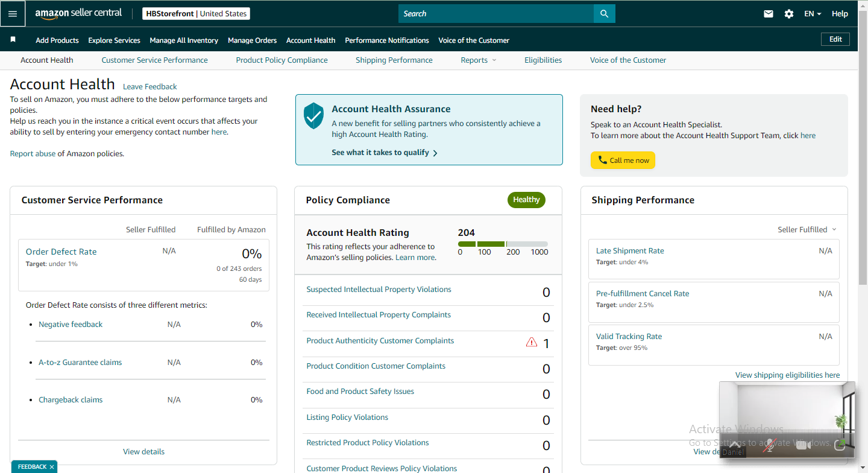
Task: Click the Healthy status badge
Action: tap(526, 200)
